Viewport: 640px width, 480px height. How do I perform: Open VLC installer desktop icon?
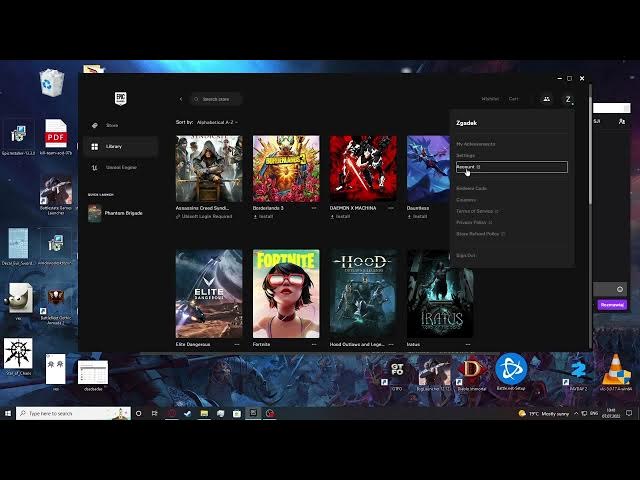coord(616,372)
